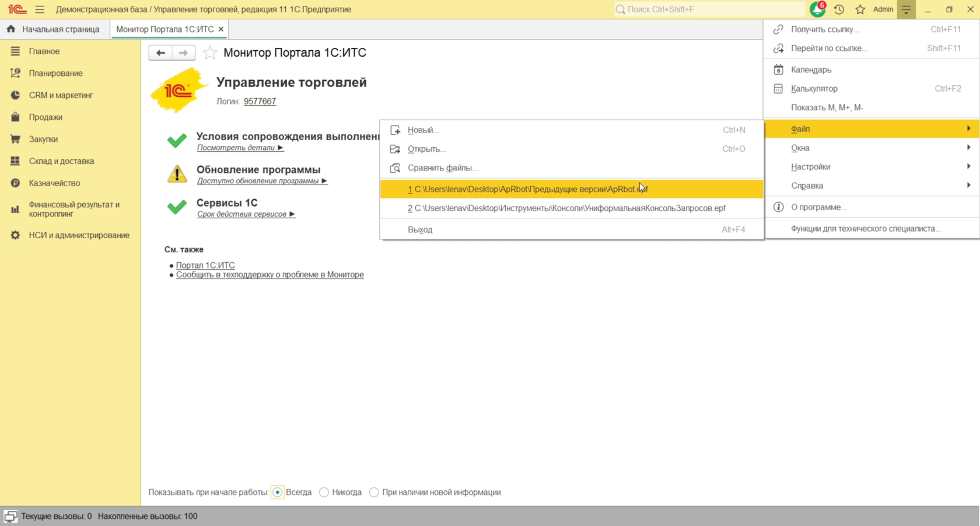This screenshot has width=980, height=526.
Task: Select the Всегда radio button
Action: [278, 493]
